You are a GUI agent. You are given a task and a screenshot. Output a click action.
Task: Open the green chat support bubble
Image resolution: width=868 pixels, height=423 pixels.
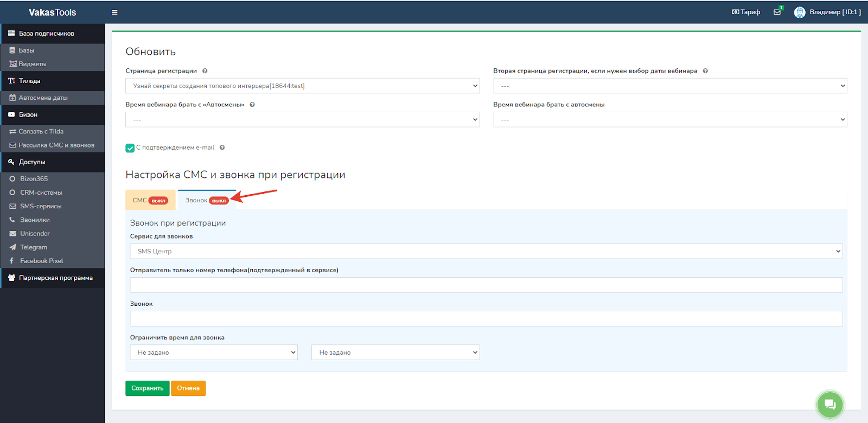tap(829, 405)
